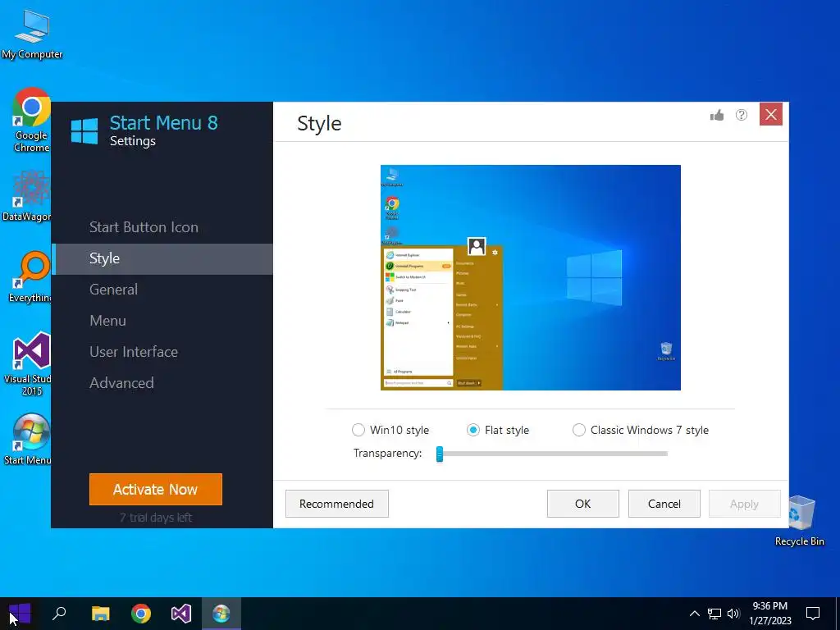This screenshot has width=840, height=630.
Task: Show hidden tray icons chevron
Action: tap(694, 614)
